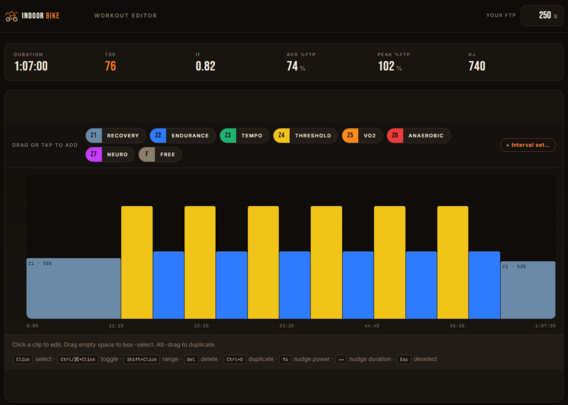Click the up-down arrows nudge power badge
Image resolution: width=568 pixels, height=405 pixels.
point(285,359)
